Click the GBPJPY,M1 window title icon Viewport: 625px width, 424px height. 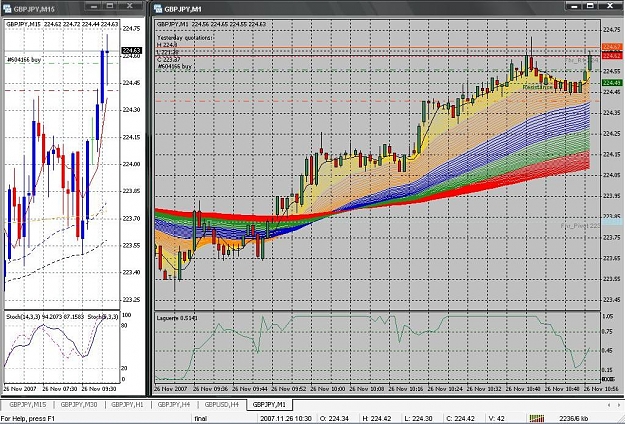click(157, 8)
